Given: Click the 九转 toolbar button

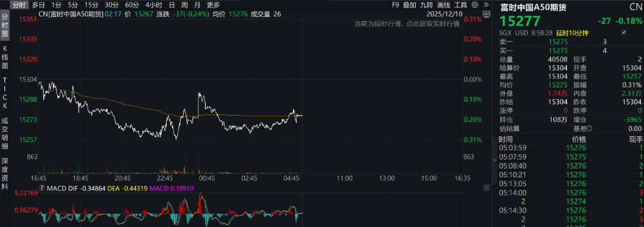Looking at the screenshot, I should (426, 5).
